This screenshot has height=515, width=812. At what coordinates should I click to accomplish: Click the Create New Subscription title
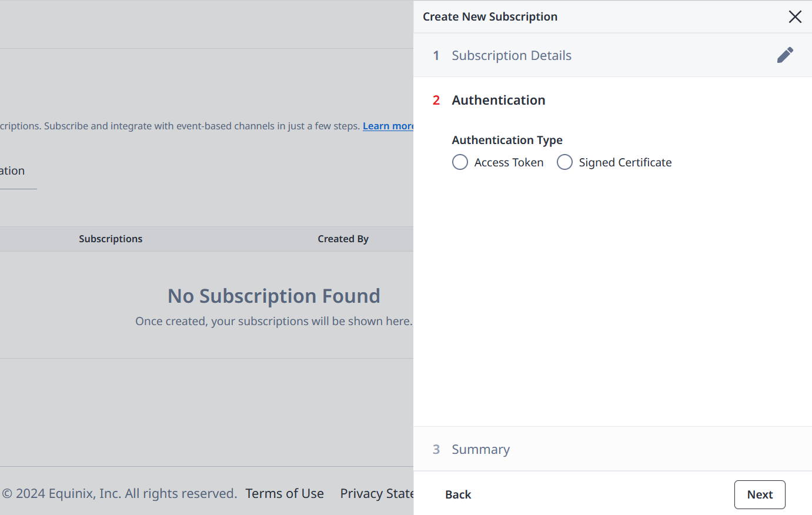[x=490, y=16]
